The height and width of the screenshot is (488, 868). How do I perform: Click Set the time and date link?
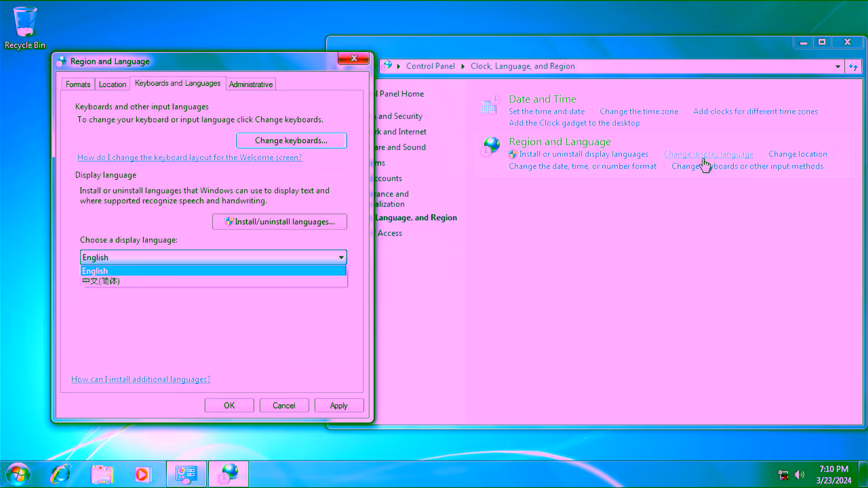tap(547, 112)
